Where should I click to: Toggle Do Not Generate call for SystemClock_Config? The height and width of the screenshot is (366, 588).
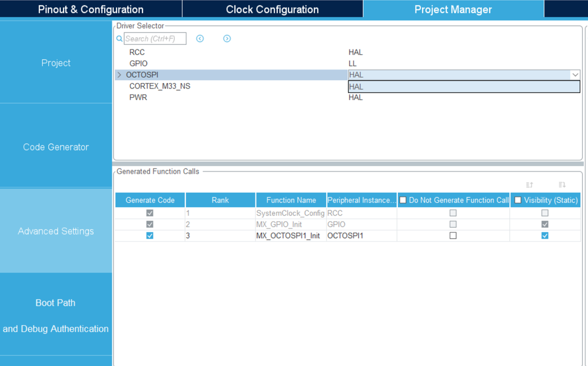tap(453, 213)
